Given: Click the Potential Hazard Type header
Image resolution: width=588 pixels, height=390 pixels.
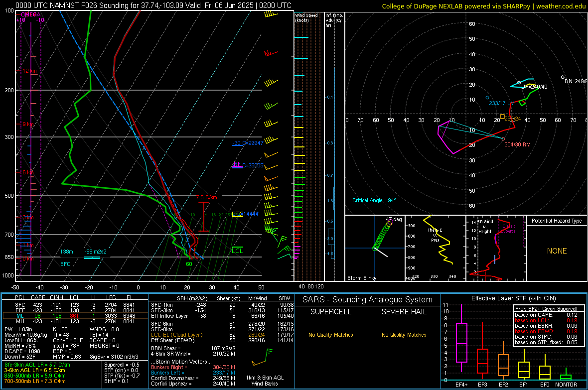Looking at the screenshot, I should tap(557, 221).
